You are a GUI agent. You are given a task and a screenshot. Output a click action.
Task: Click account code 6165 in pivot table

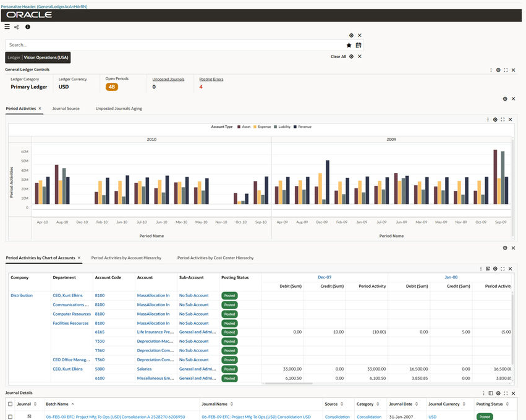(x=100, y=332)
